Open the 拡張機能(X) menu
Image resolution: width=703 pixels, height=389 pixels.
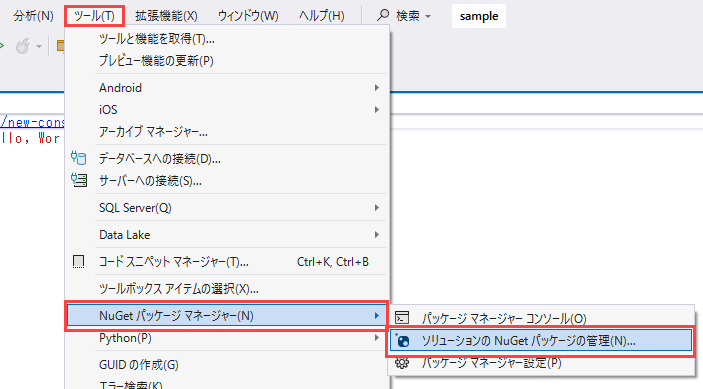click(x=166, y=16)
